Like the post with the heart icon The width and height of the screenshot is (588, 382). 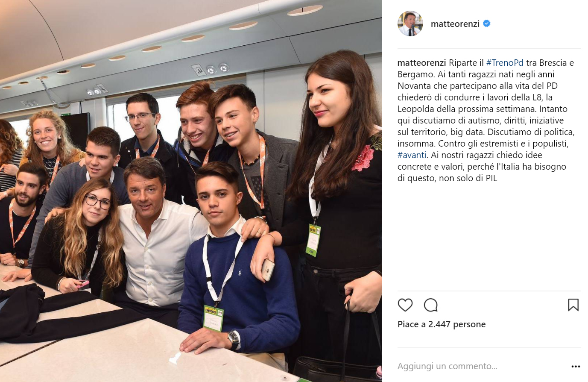405,305
